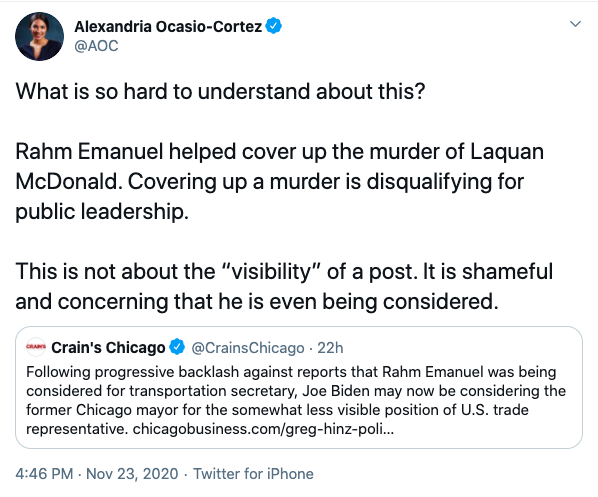Click the paragraph mentioning Laquan McDonald
Image resolution: width=598 pixels, height=497 pixels.
coord(280,182)
